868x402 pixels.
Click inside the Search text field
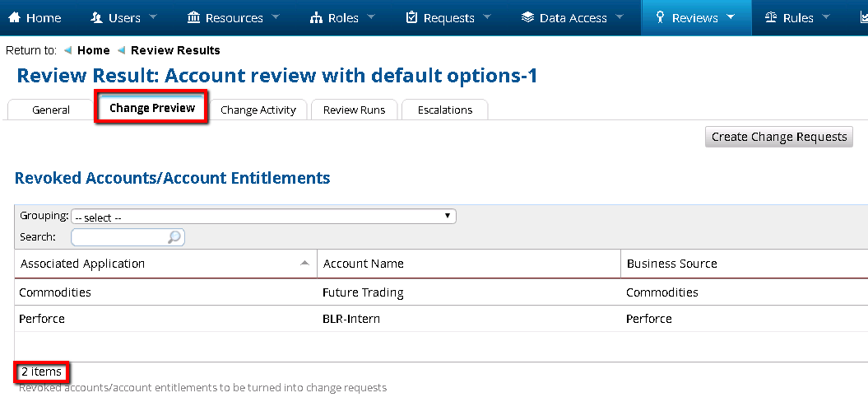(119, 237)
